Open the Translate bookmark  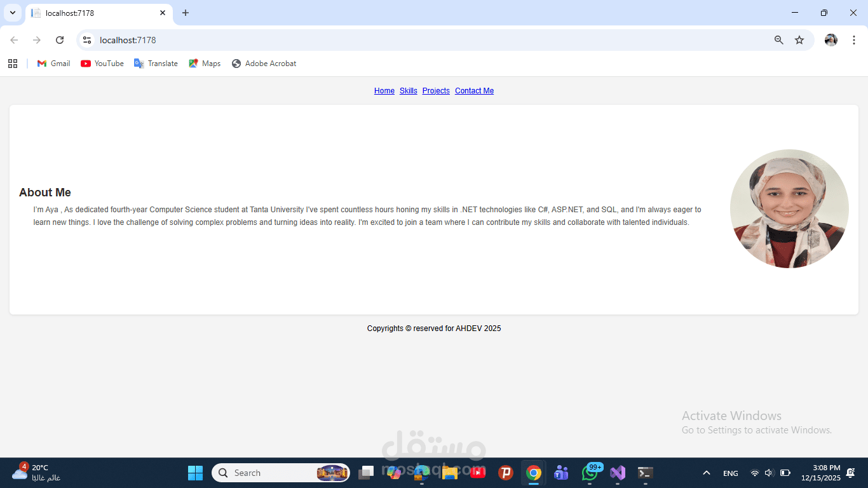click(156, 64)
